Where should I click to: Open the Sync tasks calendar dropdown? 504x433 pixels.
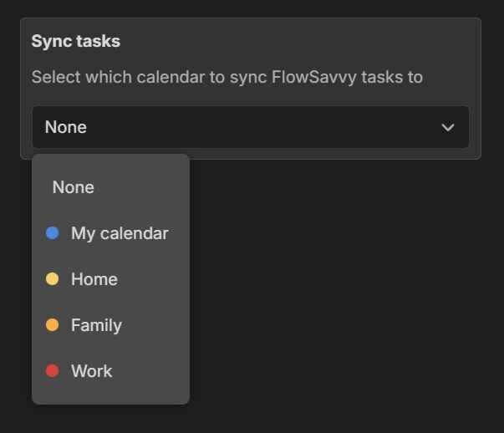click(251, 127)
